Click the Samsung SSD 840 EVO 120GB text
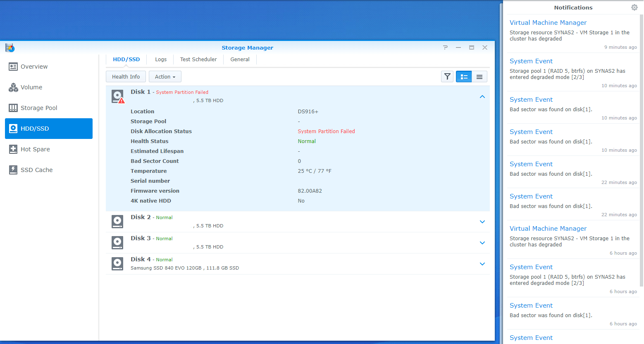This screenshot has width=644, height=344. point(166,268)
